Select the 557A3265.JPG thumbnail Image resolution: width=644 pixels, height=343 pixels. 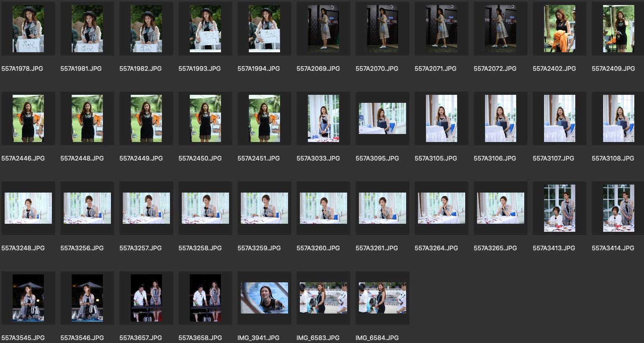[x=501, y=208]
